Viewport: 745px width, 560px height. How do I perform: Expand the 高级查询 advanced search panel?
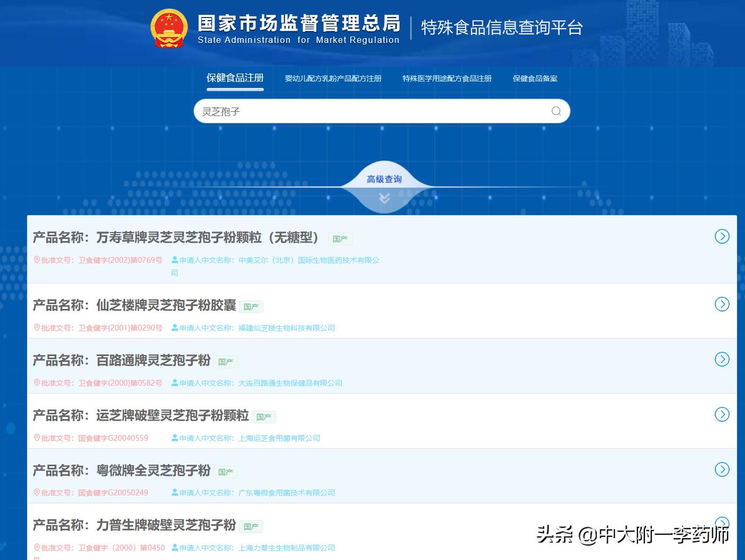(384, 179)
